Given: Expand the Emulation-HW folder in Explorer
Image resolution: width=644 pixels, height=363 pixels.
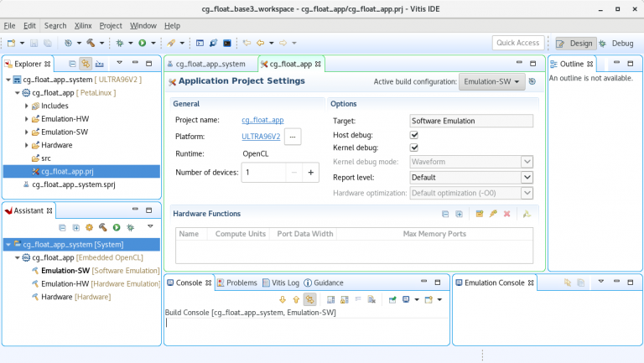Looking at the screenshot, I should [27, 119].
